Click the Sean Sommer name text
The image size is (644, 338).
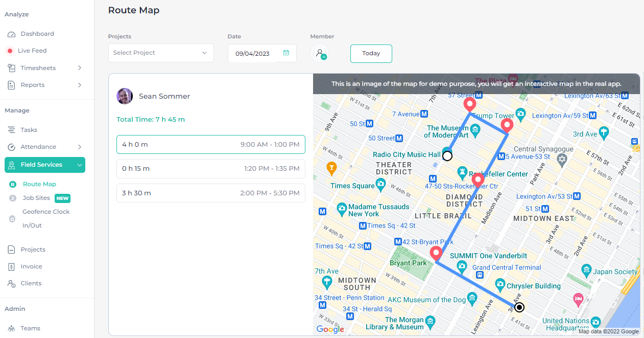coord(164,96)
